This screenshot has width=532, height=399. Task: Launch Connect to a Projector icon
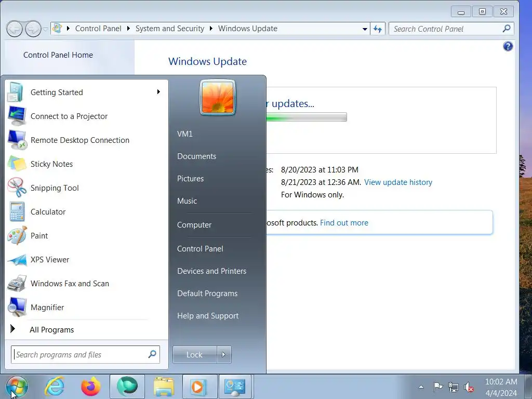[x=17, y=116]
